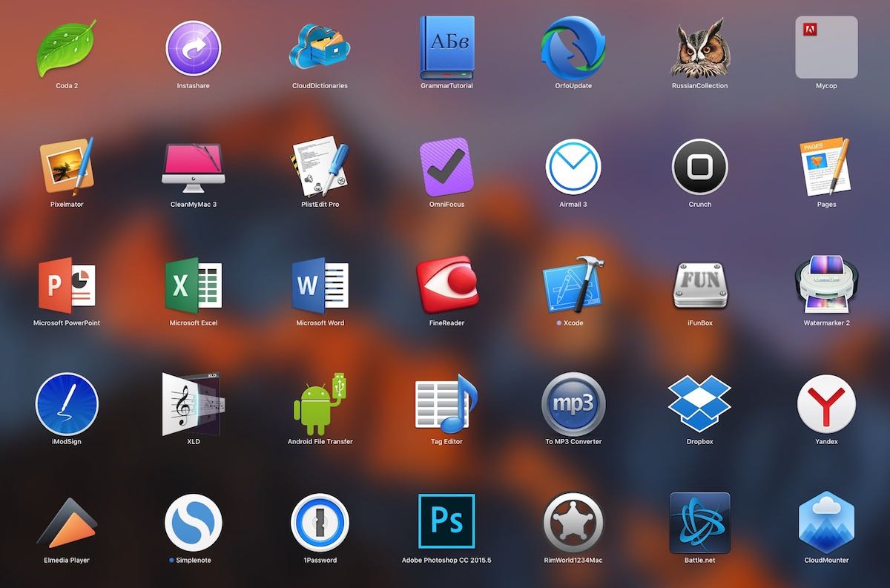Open the Crunch app
The width and height of the screenshot is (890, 588).
[x=699, y=167]
